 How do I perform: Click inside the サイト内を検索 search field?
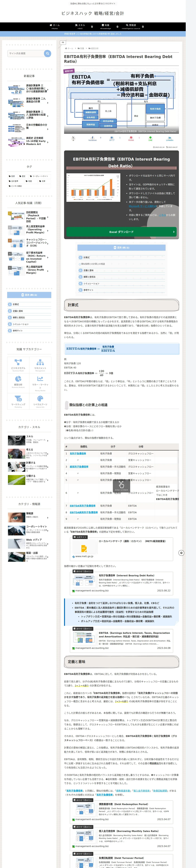(26, 53)
